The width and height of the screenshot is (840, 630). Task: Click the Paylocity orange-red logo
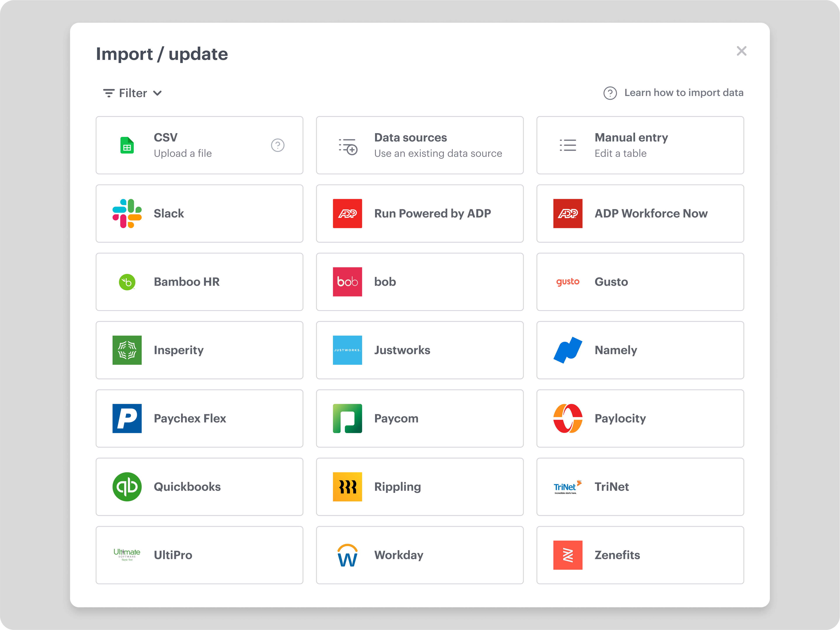coord(568,419)
